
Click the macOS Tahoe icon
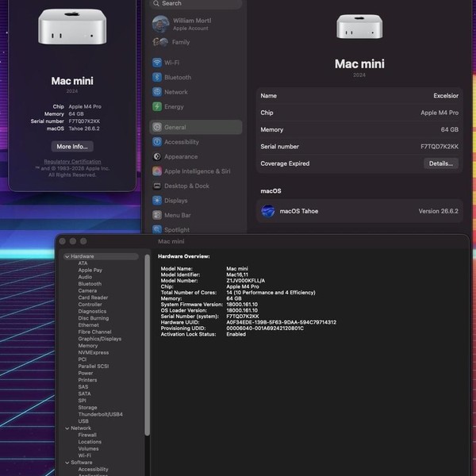point(268,211)
